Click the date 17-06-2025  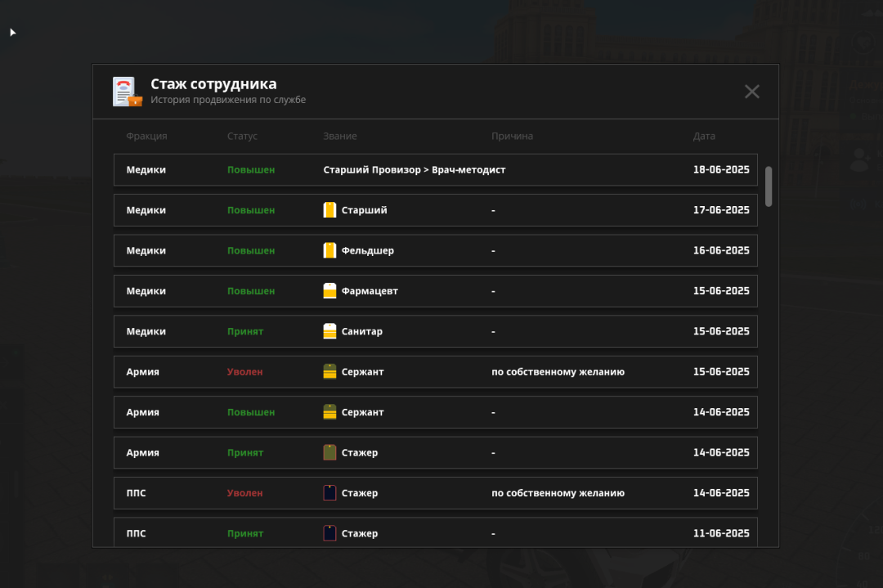click(x=721, y=210)
